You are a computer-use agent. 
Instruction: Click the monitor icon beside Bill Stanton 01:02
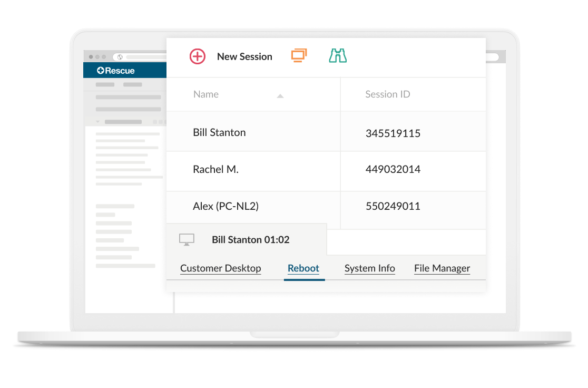187,239
